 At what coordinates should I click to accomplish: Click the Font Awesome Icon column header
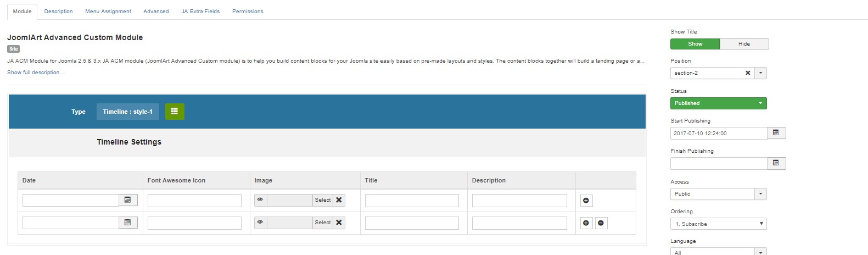(x=176, y=180)
